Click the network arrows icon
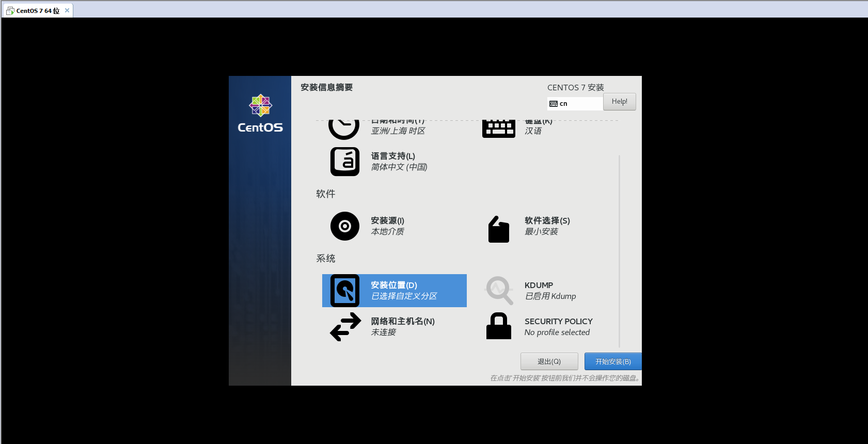This screenshot has width=868, height=444. click(345, 327)
